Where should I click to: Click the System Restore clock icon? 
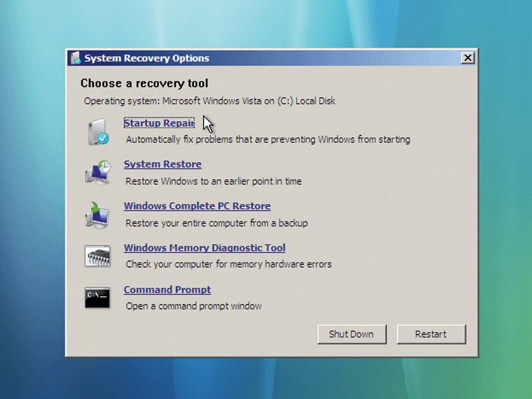click(98, 172)
